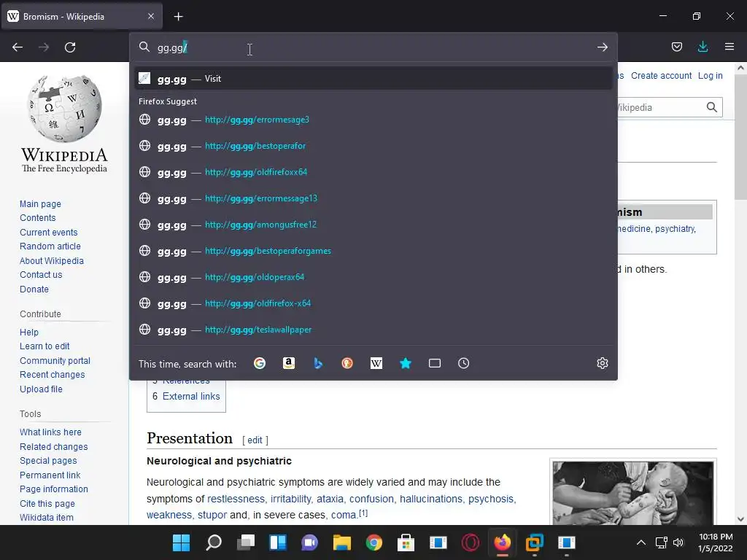Open the Firefox hamburger menu

729,47
